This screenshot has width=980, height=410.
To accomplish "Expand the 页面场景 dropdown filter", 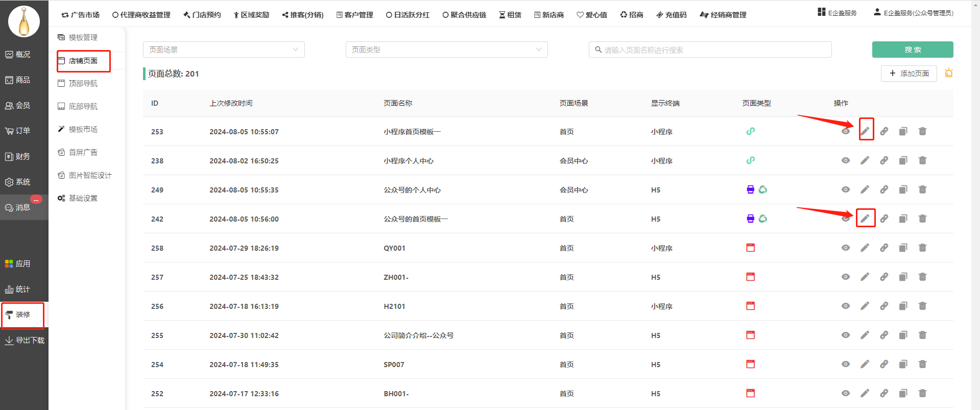I will [x=224, y=50].
